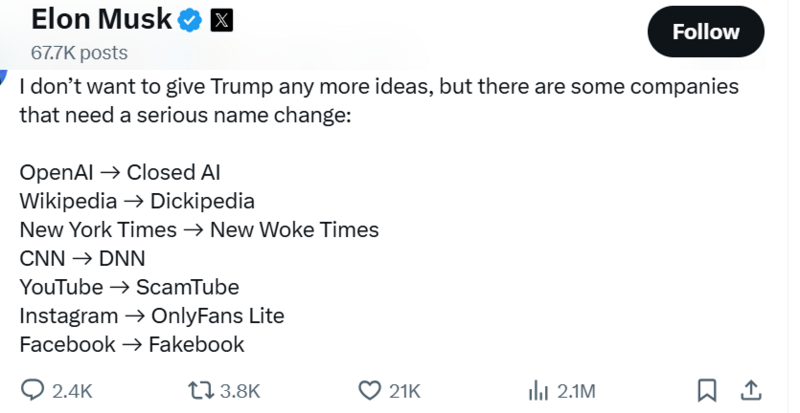Click the 67.7K posts count

[79, 52]
